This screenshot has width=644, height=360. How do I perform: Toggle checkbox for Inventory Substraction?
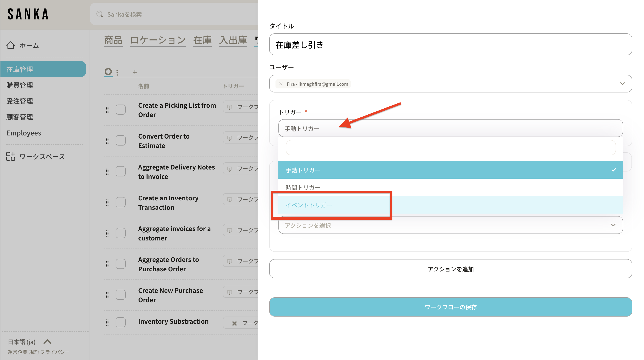[121, 322]
